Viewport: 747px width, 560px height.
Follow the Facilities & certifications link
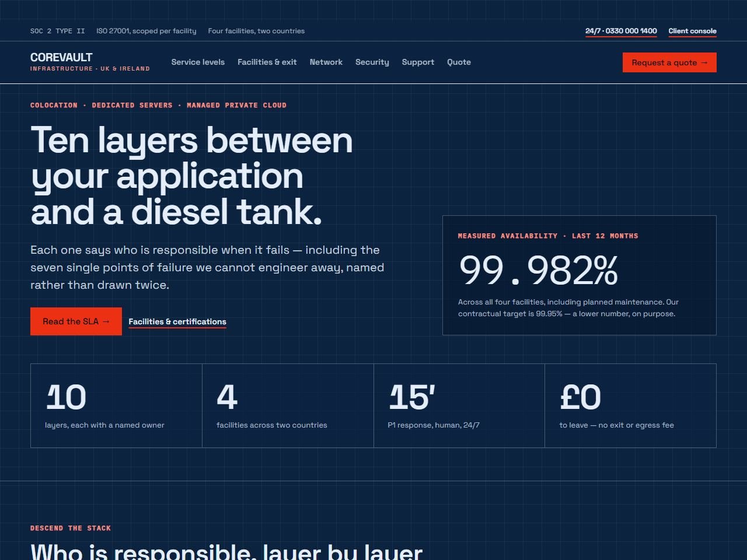coord(177,322)
